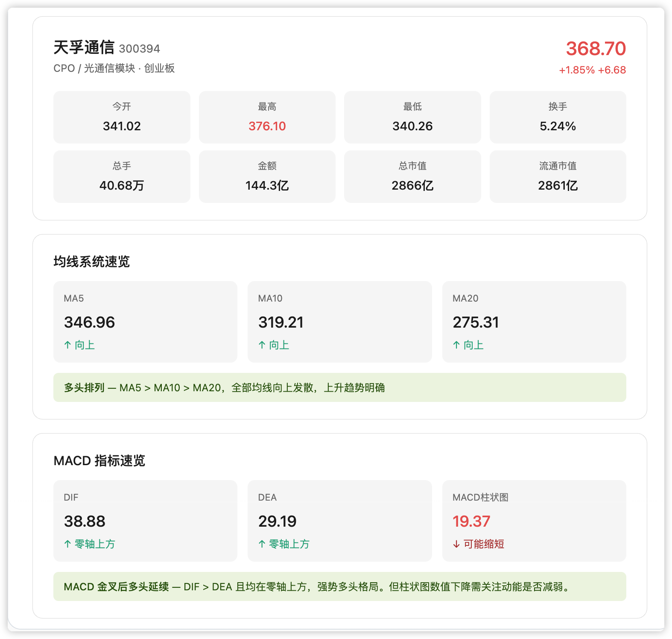Click the sector line CPO / 光通信模块 · 创业板
Image resolution: width=672 pixels, height=639 pixels.
click(114, 68)
